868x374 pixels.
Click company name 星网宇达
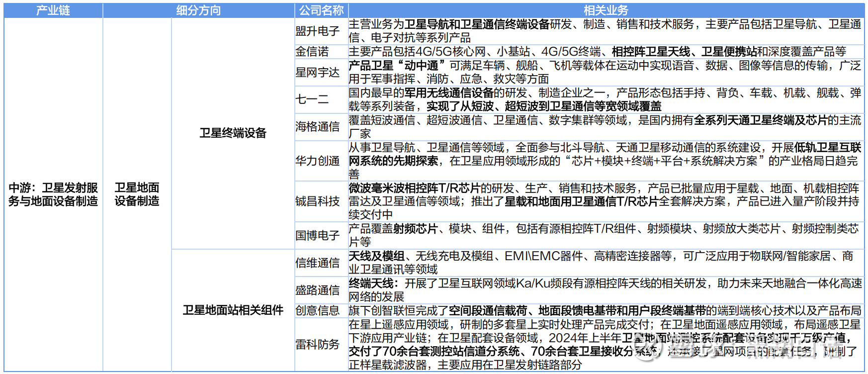click(x=318, y=72)
